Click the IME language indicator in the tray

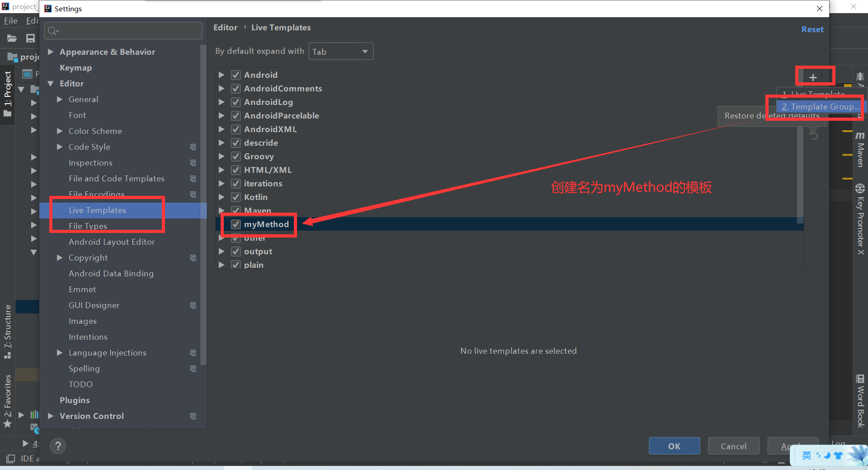pos(807,456)
